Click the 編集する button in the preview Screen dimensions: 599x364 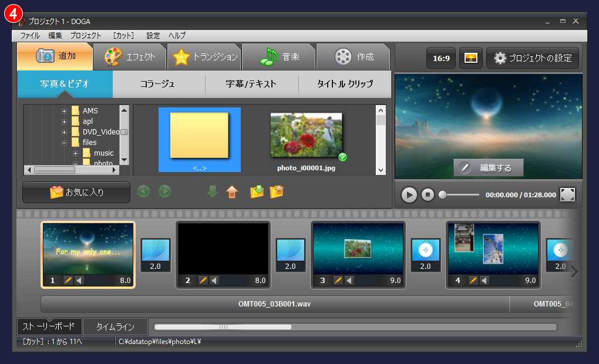487,167
